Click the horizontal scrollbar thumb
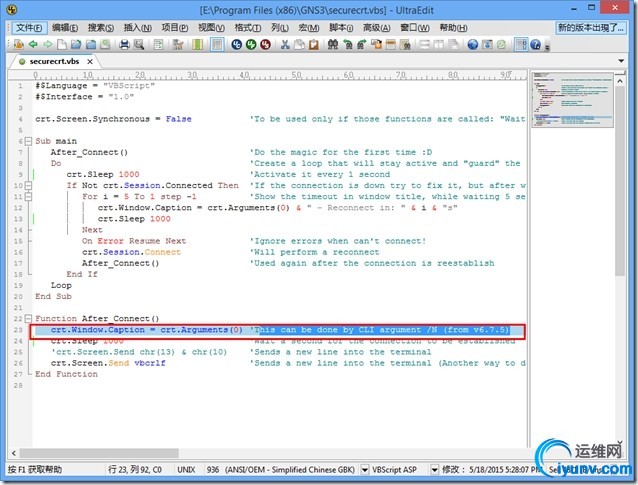 [x=99, y=453]
